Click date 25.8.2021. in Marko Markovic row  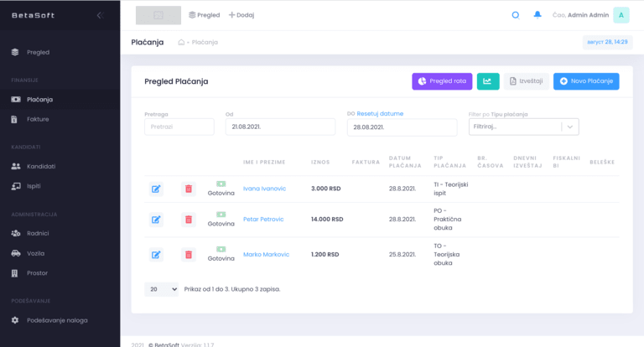402,255
